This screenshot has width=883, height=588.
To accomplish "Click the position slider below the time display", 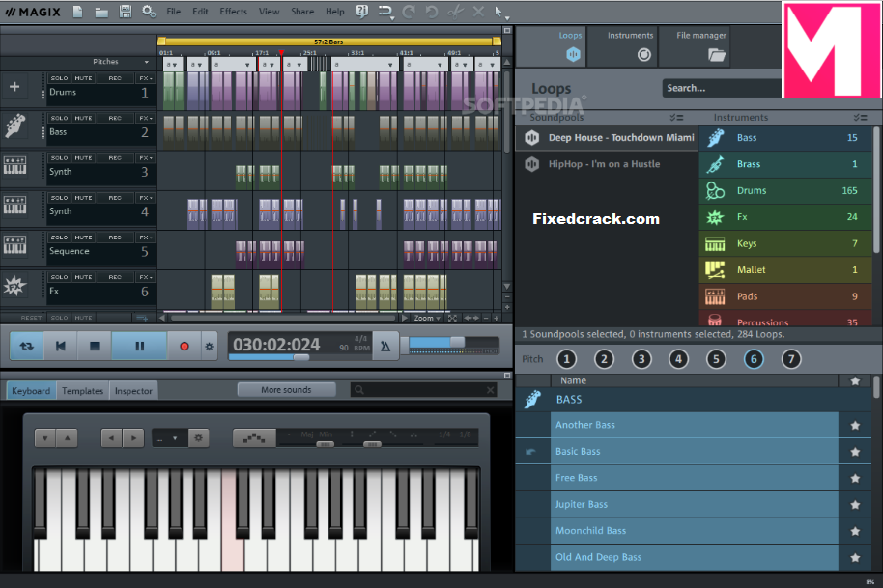I will click(x=300, y=357).
